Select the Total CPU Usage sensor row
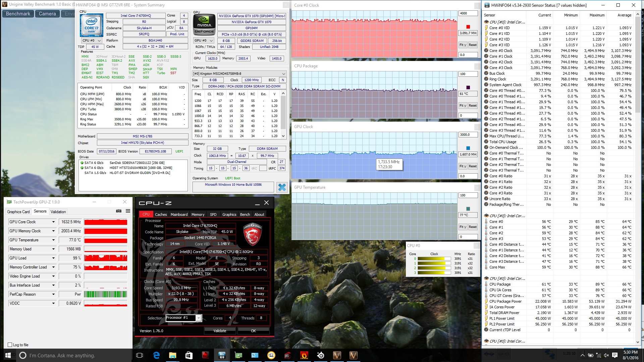This screenshot has width=644, height=362. 558,142
